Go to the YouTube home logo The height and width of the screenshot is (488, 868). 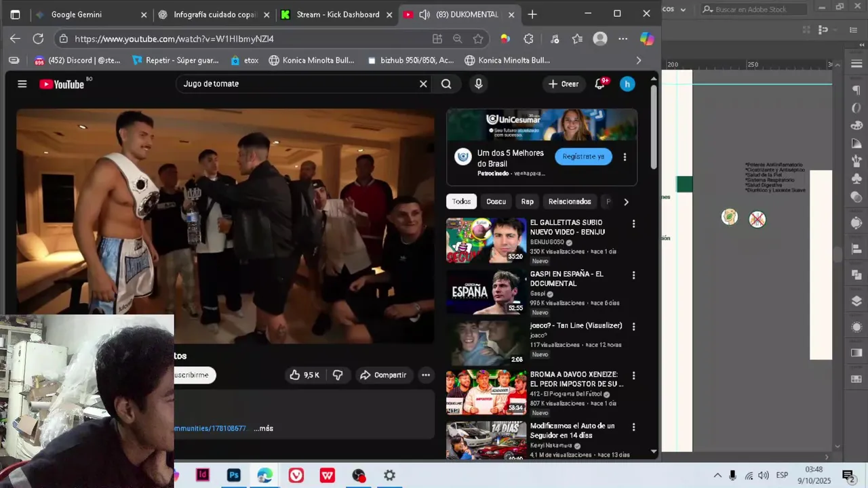pos(62,84)
